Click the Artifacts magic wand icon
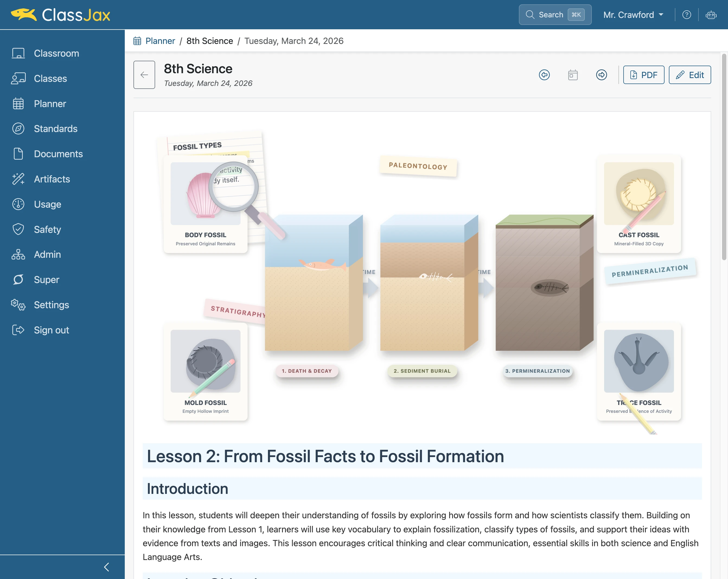Image resolution: width=728 pixels, height=579 pixels. pyautogui.click(x=18, y=179)
